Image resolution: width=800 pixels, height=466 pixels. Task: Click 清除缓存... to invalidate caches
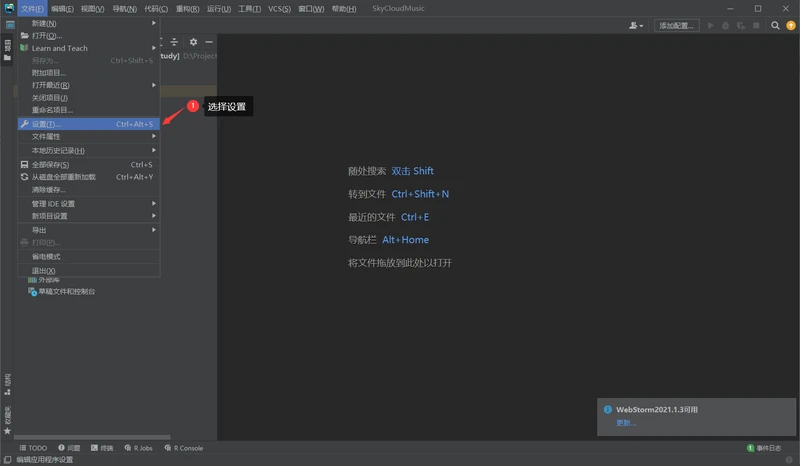(x=89, y=189)
